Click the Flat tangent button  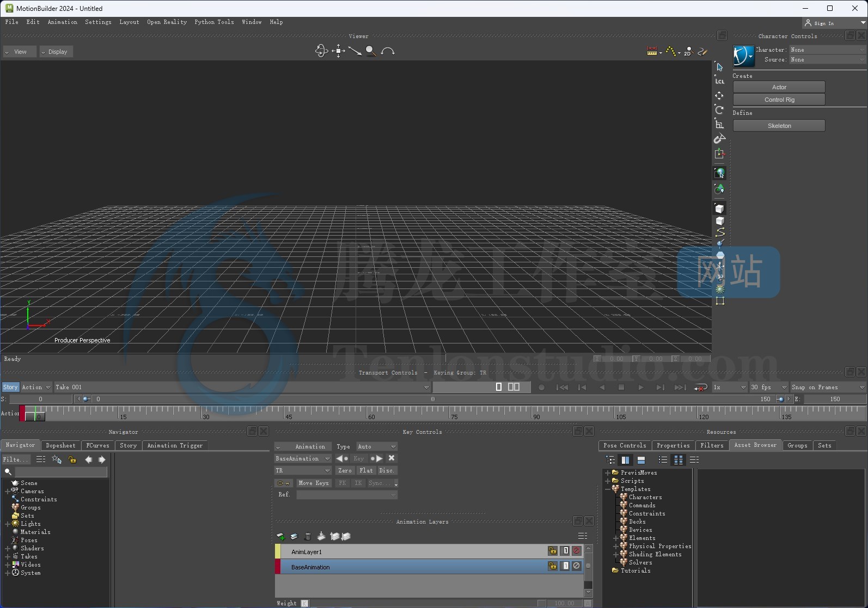point(366,470)
